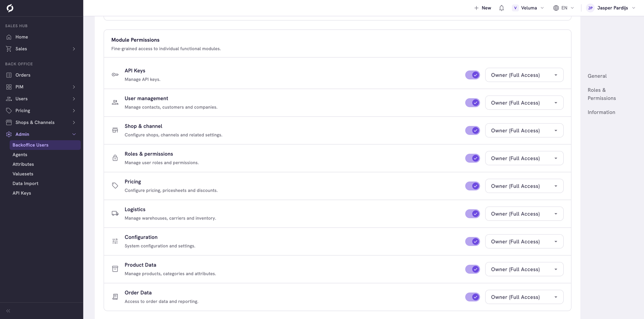Turn off the Roles & permissions switch
Viewport: 644px width, 319px height.
(x=473, y=158)
